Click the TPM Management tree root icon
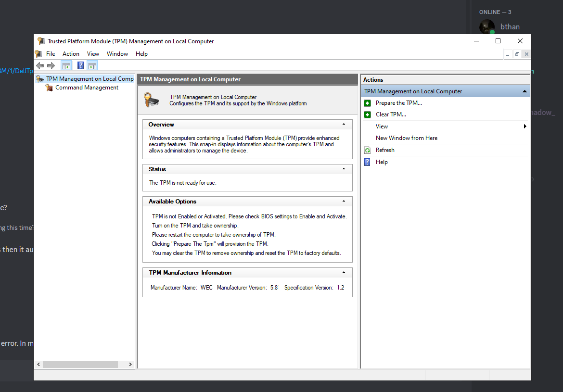 click(40, 79)
